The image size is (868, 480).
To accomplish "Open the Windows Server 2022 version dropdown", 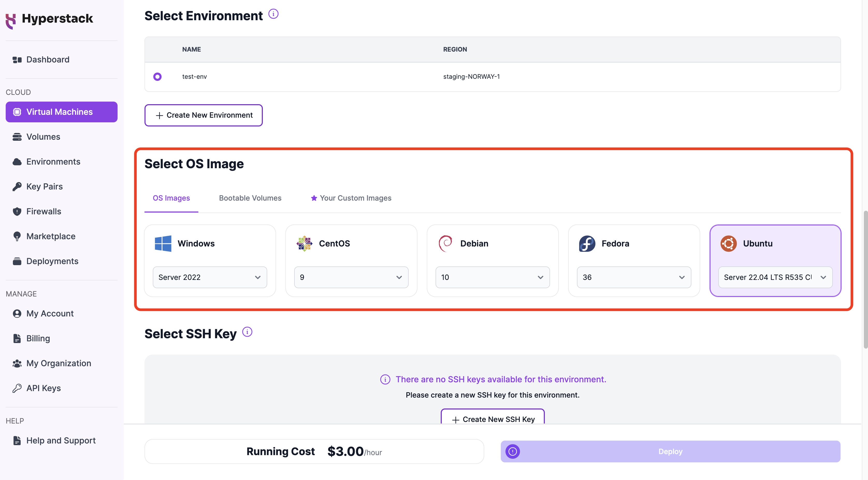I will 210,277.
